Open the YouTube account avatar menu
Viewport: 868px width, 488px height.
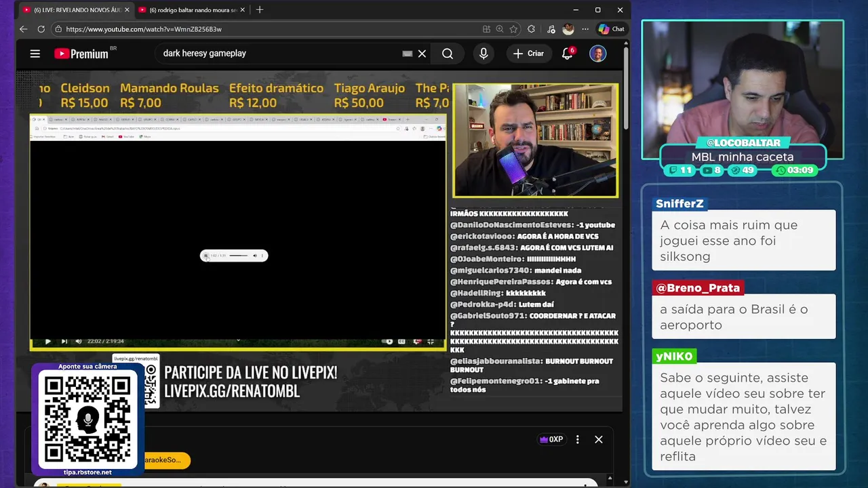tap(597, 54)
